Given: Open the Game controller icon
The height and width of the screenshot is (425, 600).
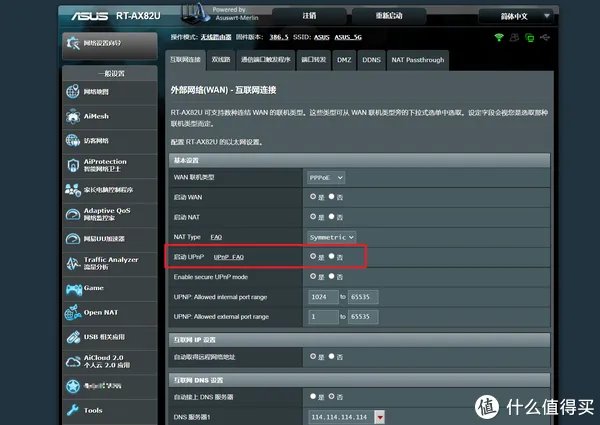Looking at the screenshot, I should pos(73,289).
